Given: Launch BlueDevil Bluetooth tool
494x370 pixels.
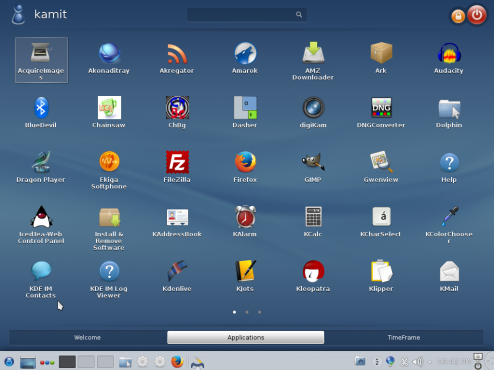Looking at the screenshot, I should click(x=41, y=112).
